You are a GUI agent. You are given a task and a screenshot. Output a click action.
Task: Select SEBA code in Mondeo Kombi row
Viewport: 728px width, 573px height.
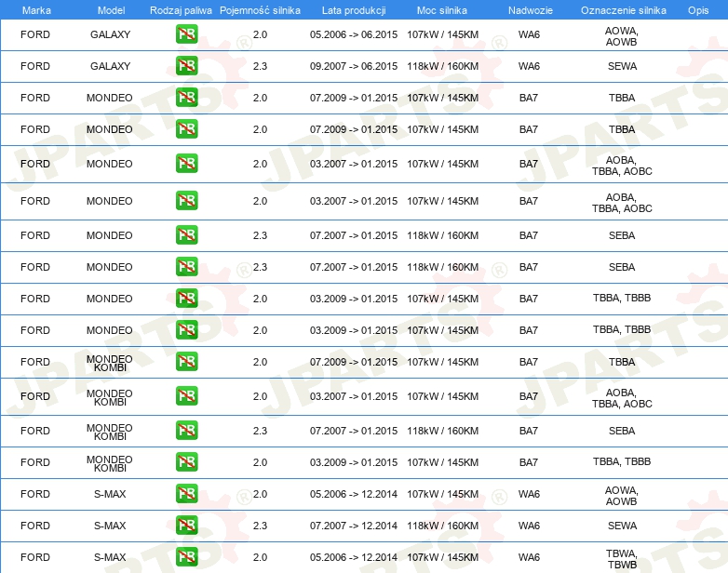622,431
